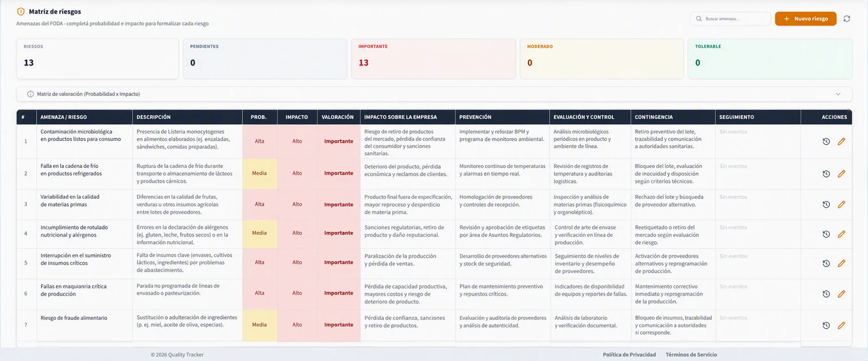Open history for Incumplimiento de rotulado row
Screen dimensions: 868x361
click(826, 234)
